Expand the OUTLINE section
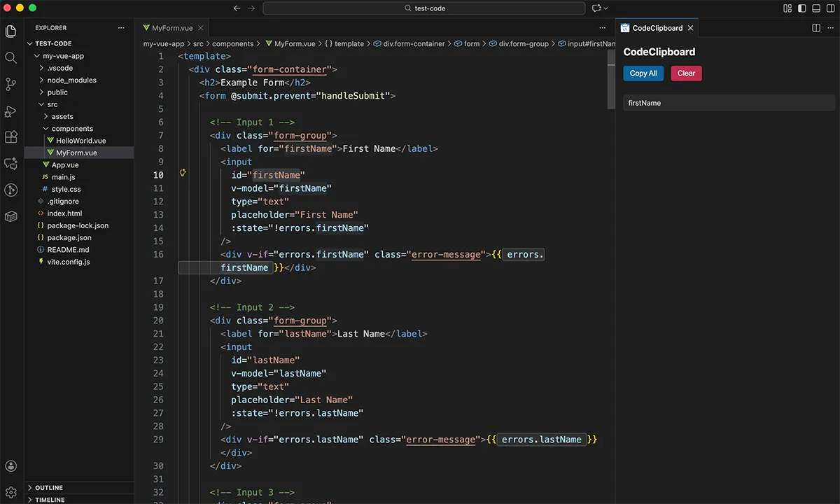 49,488
